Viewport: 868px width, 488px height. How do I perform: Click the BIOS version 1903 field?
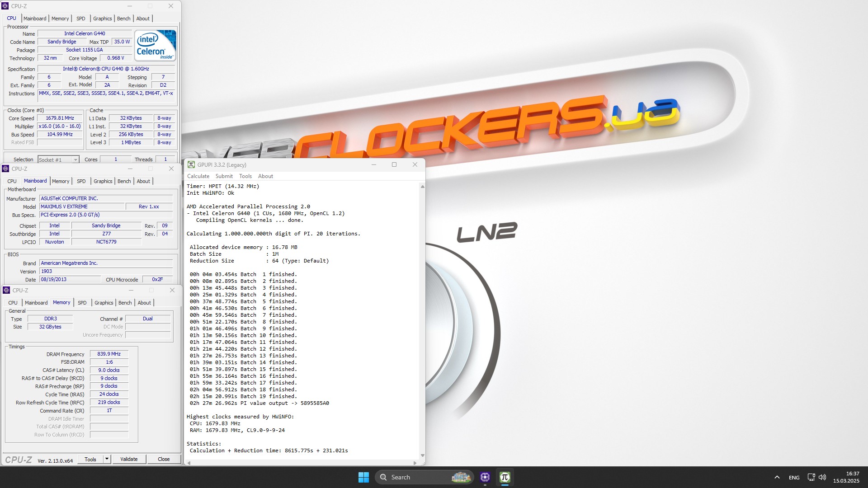[106, 271]
